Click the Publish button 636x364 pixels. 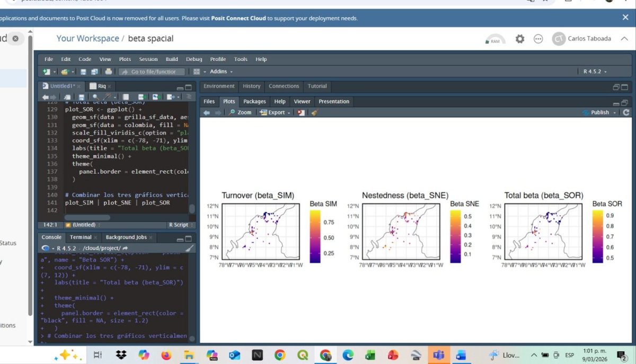tap(596, 112)
